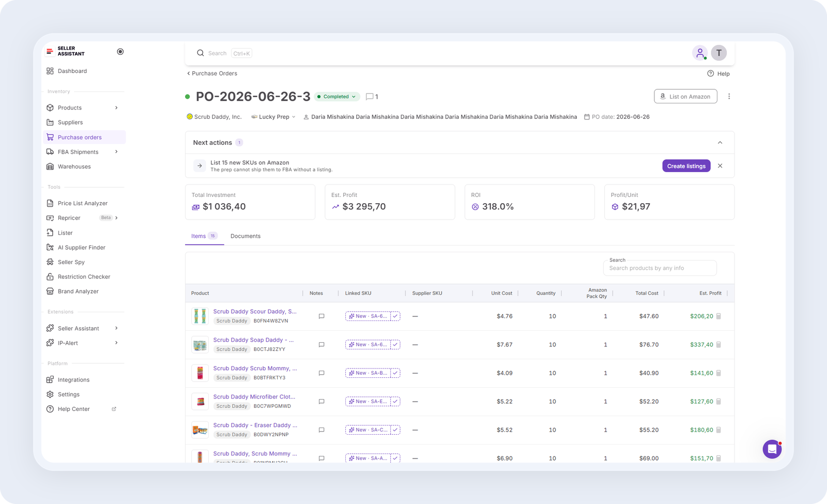Dismiss the List 15 new SKUs action

click(x=720, y=166)
